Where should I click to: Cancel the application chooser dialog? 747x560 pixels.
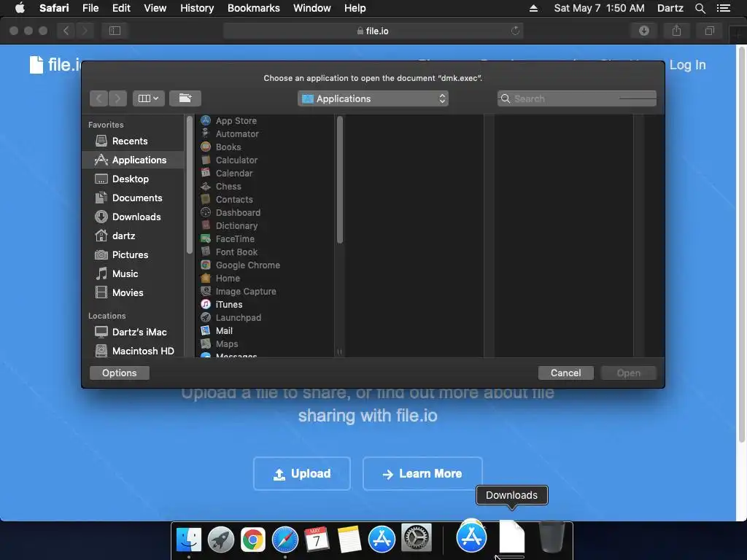pyautogui.click(x=566, y=373)
